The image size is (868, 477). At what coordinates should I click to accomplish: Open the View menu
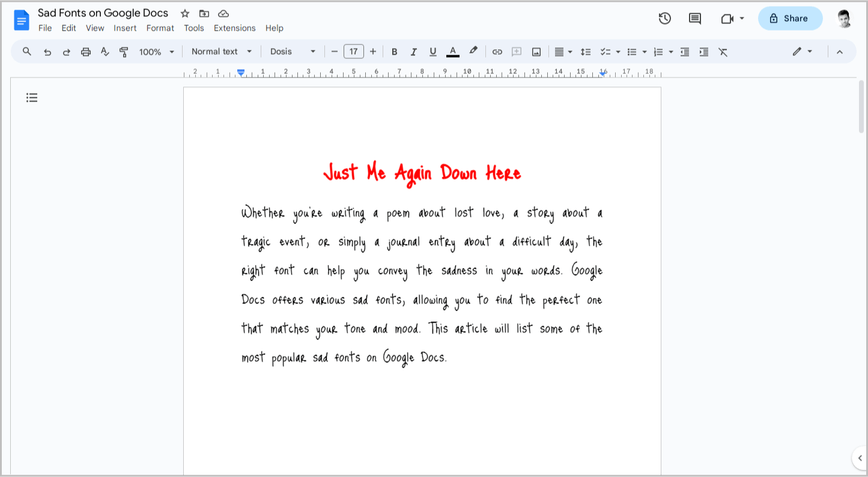click(95, 28)
